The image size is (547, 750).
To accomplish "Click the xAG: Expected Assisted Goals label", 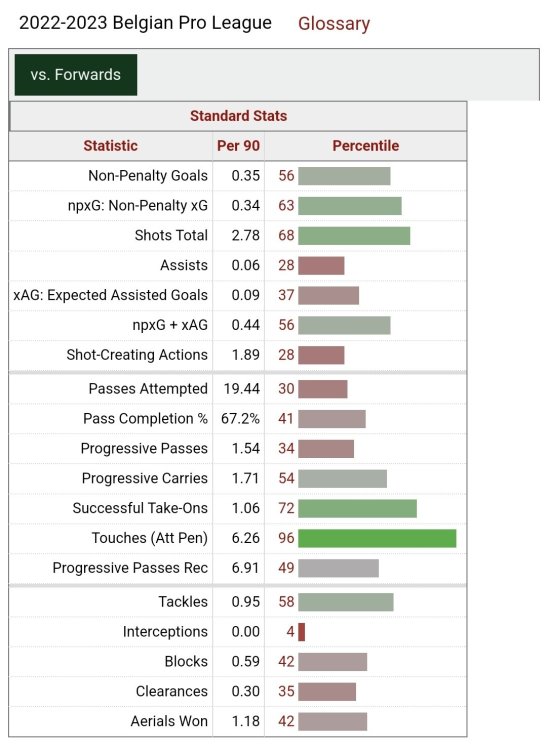I will [x=110, y=295].
